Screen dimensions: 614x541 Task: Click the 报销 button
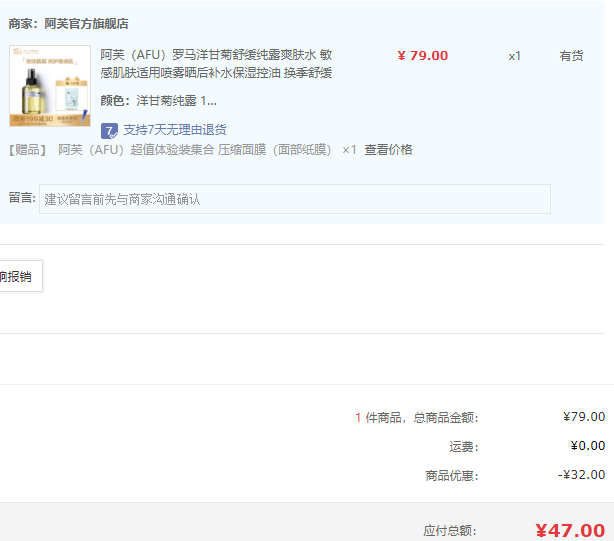20,276
